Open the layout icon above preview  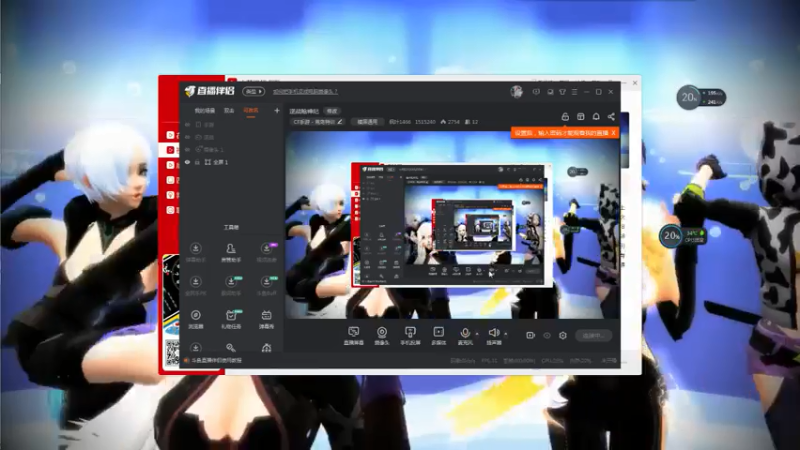[581, 117]
